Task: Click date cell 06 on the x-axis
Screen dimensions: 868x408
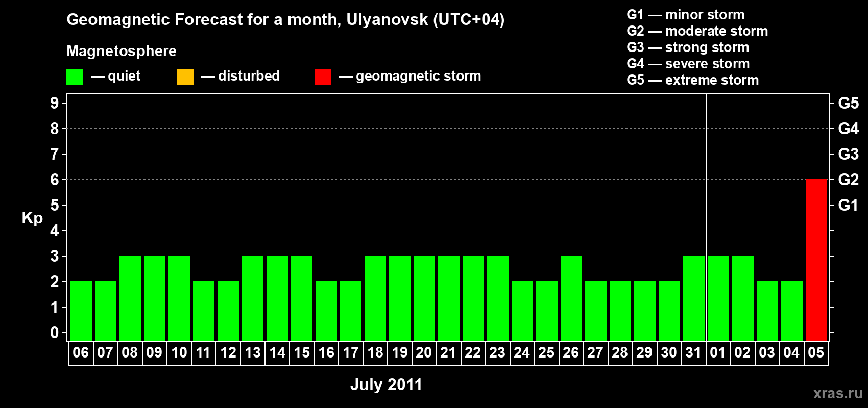Action: point(81,352)
